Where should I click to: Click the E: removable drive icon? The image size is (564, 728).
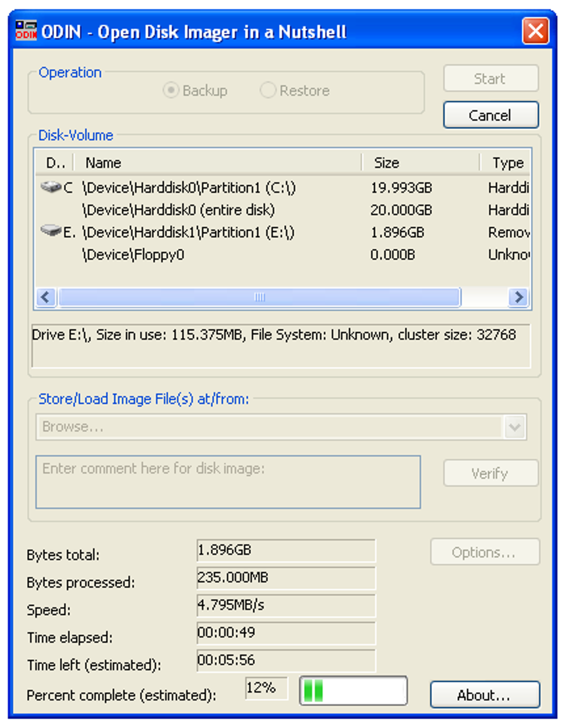click(x=50, y=231)
